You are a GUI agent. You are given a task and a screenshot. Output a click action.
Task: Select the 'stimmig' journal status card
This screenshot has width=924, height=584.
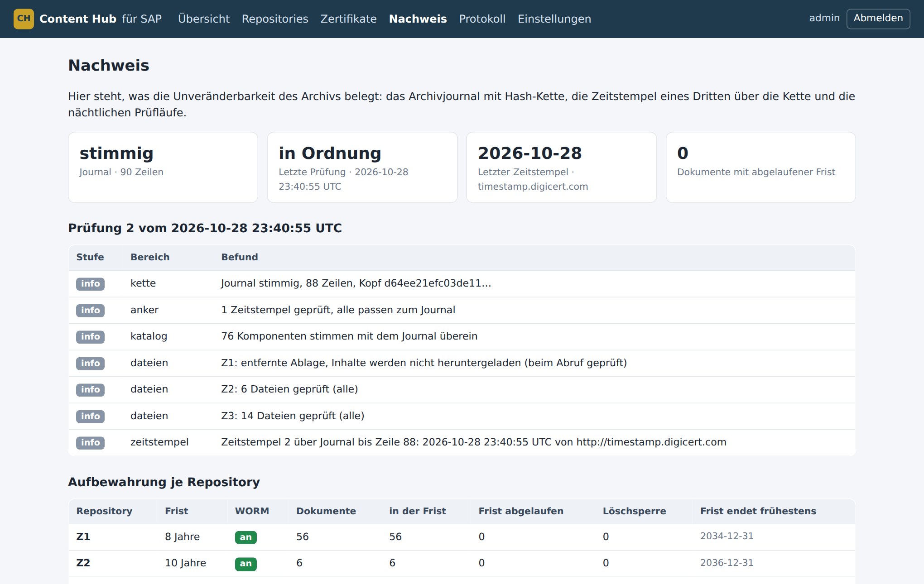163,168
